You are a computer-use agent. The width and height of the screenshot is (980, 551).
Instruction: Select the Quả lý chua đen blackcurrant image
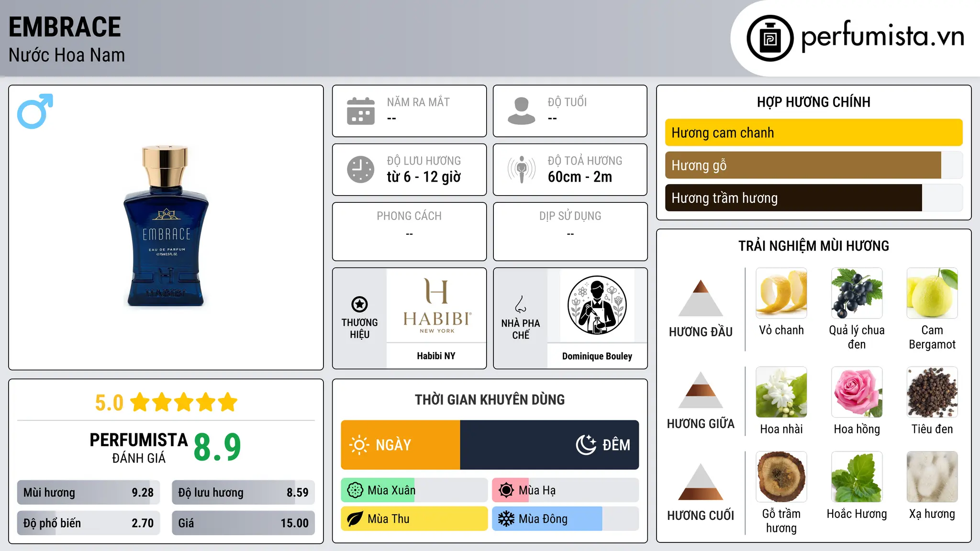coord(857,293)
